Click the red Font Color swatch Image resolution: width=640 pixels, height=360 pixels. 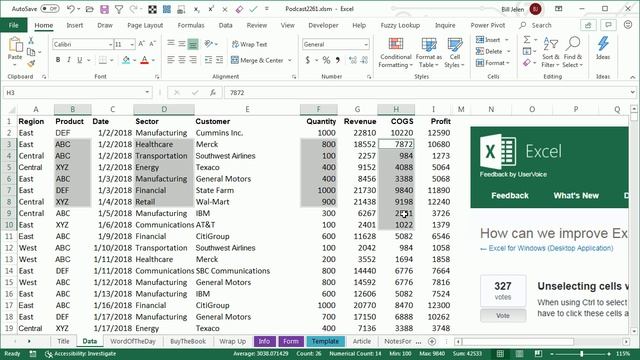point(144,60)
